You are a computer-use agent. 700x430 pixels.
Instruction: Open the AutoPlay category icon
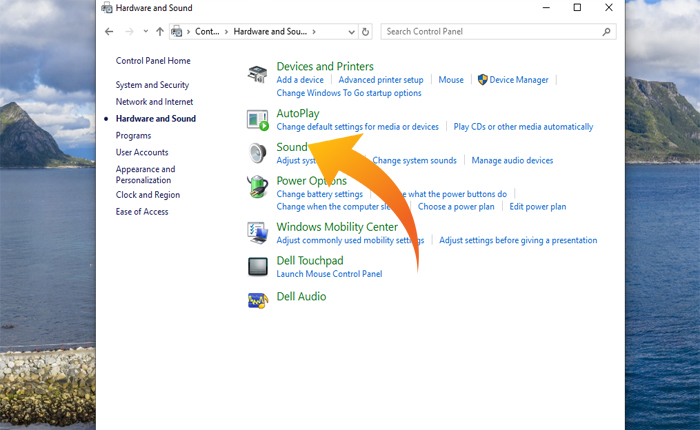point(258,121)
